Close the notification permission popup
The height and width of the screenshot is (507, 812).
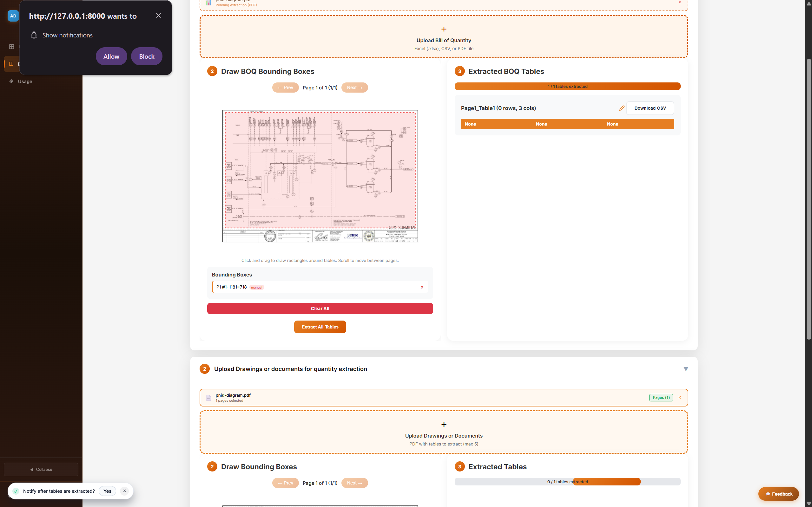[x=158, y=16]
